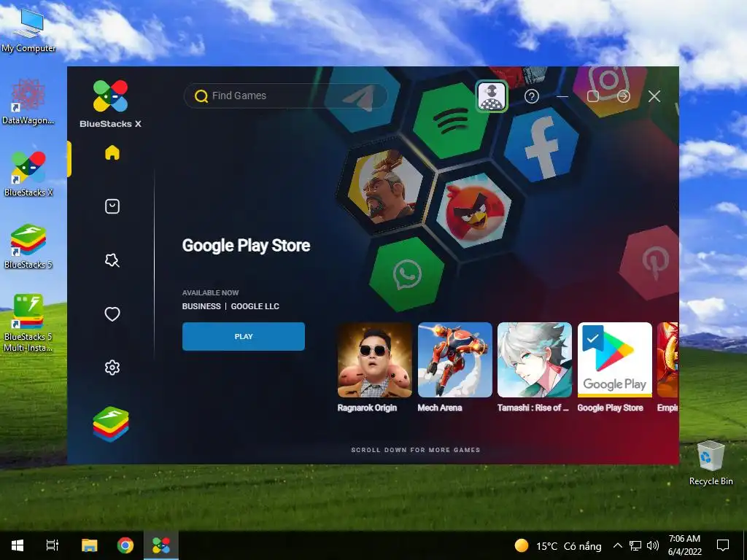Click the Facebook hexagon tile
Viewport: 747px width, 560px height.
click(541, 145)
